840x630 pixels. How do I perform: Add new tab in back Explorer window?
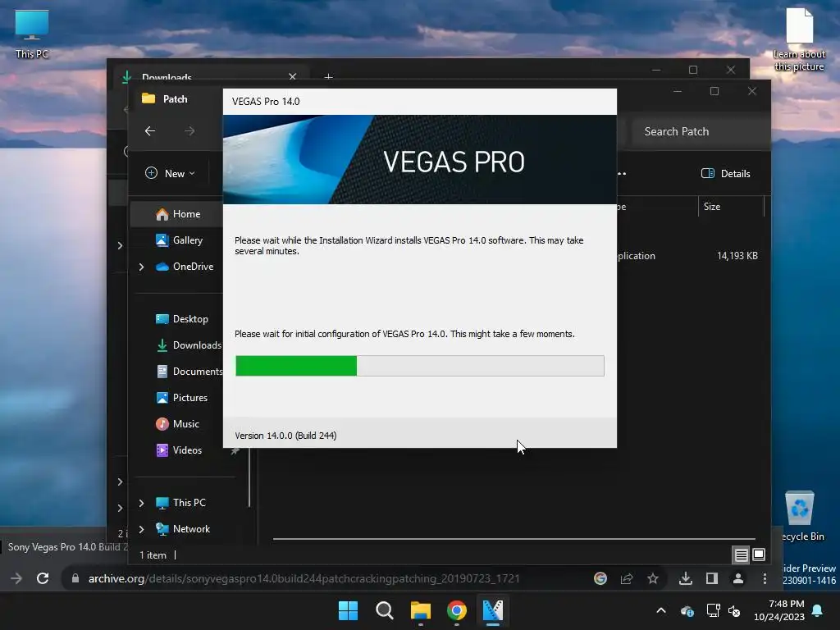(x=328, y=77)
